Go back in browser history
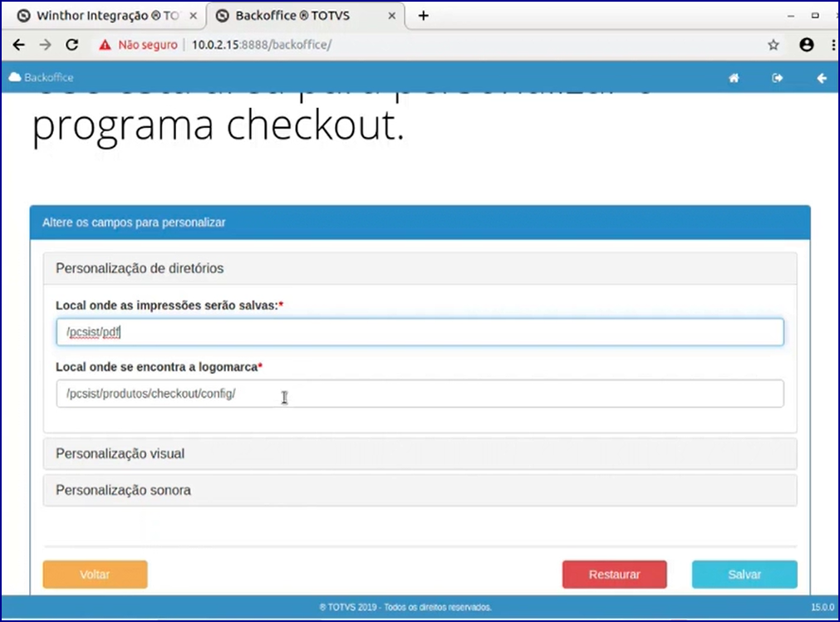The height and width of the screenshot is (622, 840). pyautogui.click(x=19, y=45)
